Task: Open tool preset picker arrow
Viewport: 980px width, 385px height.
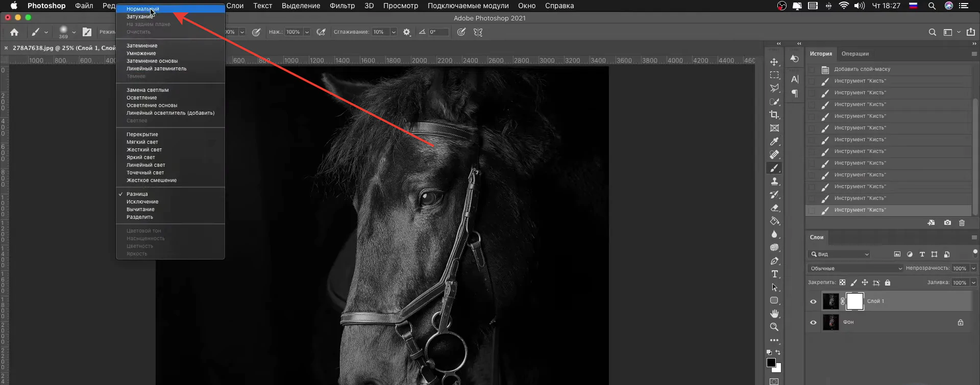Action: [x=46, y=32]
